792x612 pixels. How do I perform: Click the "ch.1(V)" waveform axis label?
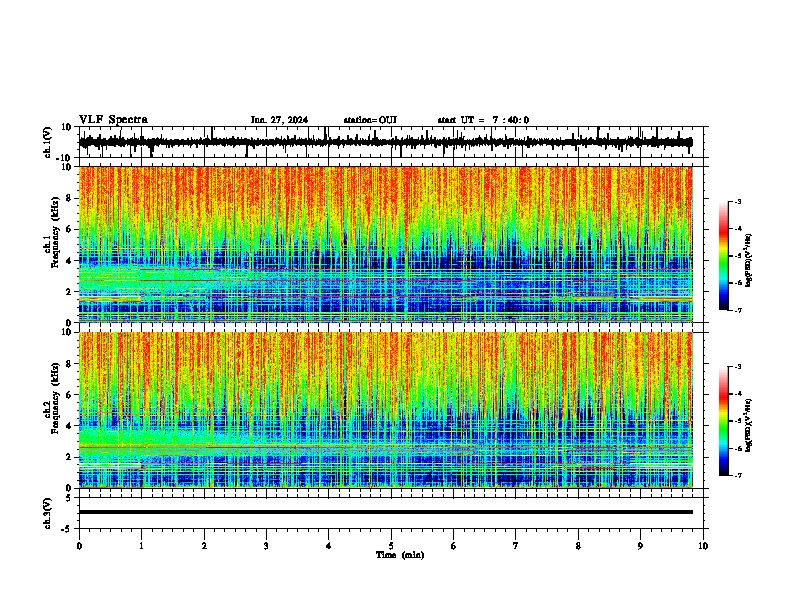tap(48, 142)
